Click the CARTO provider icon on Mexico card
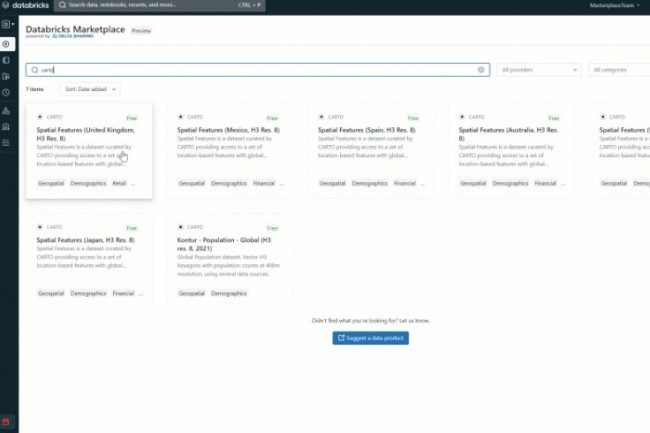This screenshot has height=433, width=650. [180, 117]
